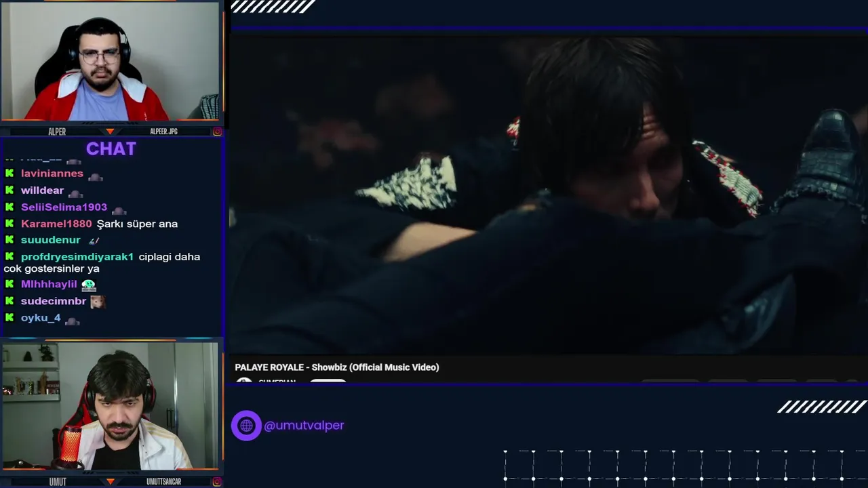Click the small emote after suuudenur
Screen dimensions: 868x488
94,240
